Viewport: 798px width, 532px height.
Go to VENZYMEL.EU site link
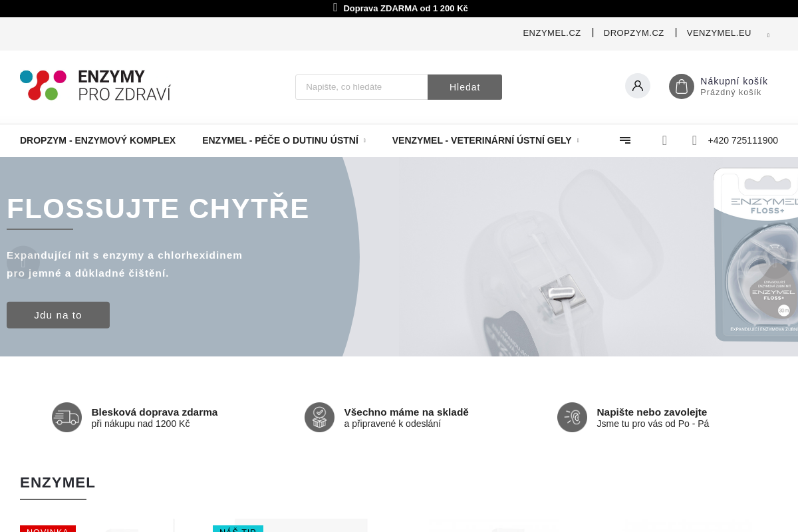[718, 33]
